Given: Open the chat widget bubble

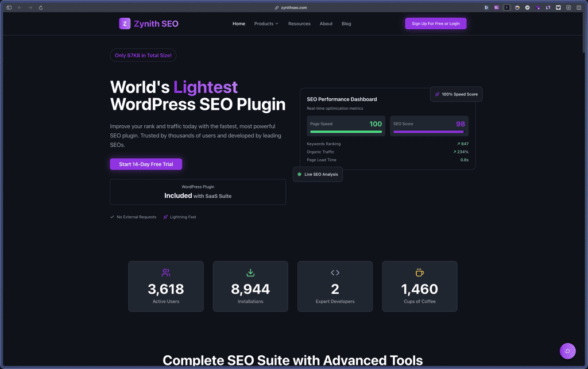Looking at the screenshot, I should [x=567, y=351].
